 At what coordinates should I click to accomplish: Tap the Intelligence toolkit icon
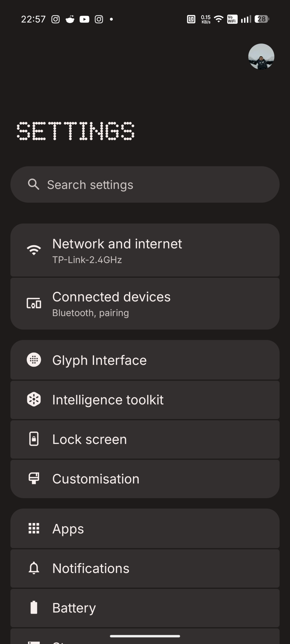coord(34,399)
